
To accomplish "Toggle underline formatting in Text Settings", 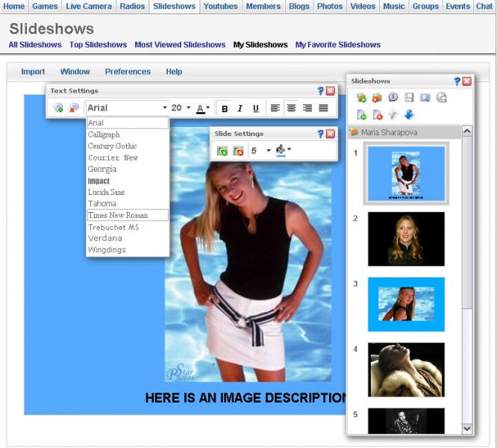I will click(256, 108).
